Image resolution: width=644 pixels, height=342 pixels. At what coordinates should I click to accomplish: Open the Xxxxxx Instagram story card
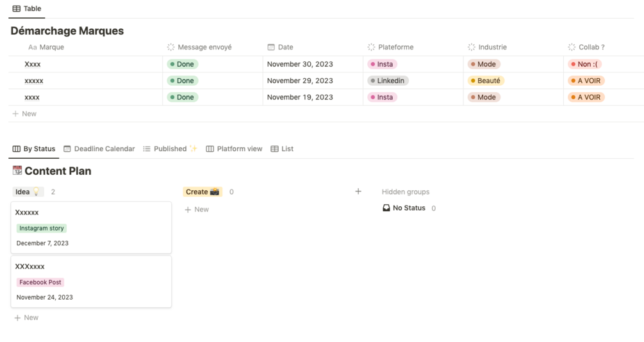91,213
